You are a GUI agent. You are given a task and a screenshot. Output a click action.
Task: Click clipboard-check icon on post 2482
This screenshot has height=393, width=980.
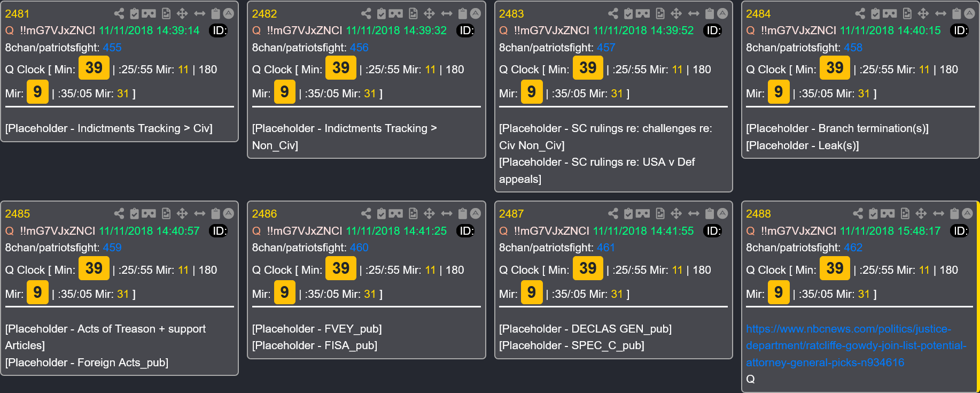click(382, 13)
